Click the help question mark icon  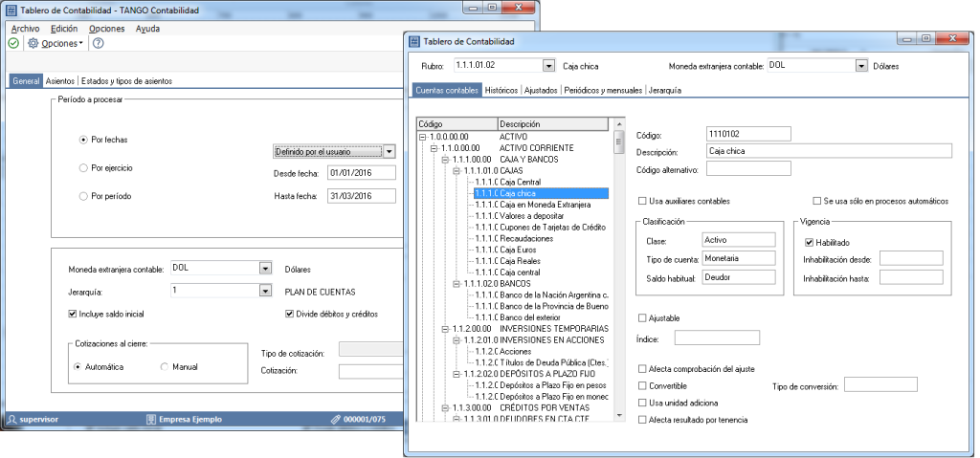(99, 43)
